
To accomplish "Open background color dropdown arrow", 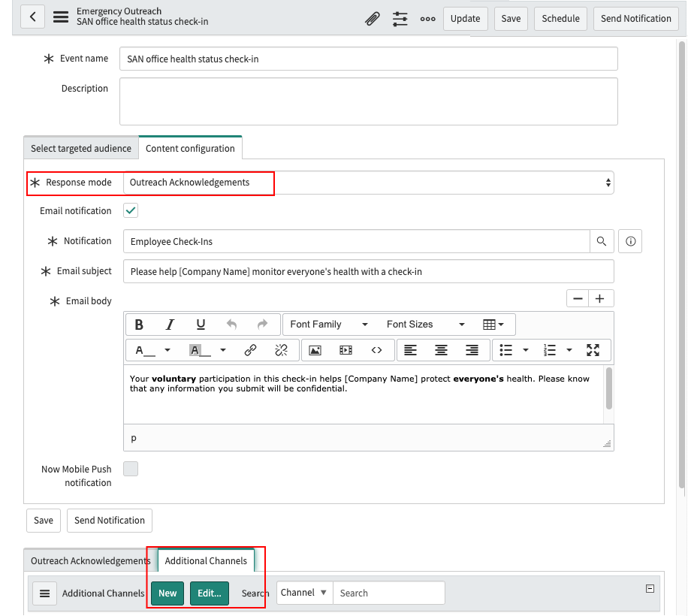I will (x=223, y=350).
